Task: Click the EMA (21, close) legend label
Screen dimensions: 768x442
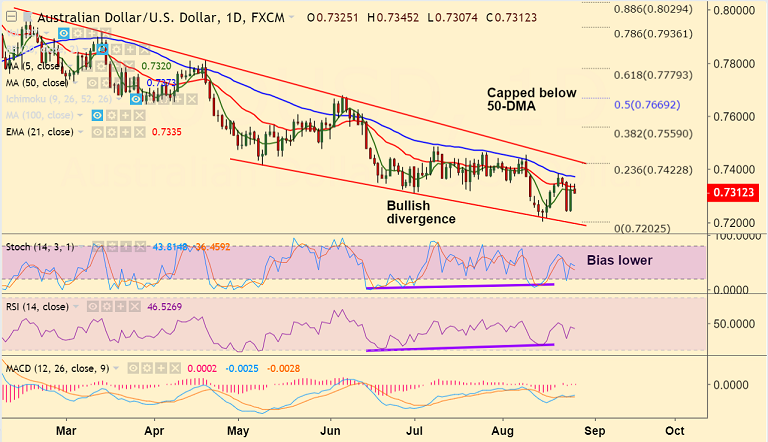Action: coord(40,132)
